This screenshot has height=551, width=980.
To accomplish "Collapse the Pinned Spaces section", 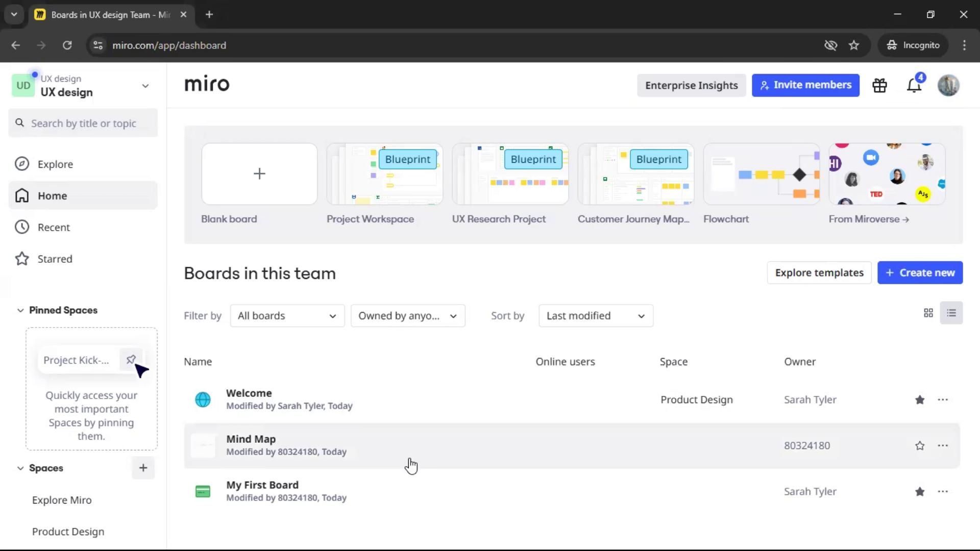I will (x=20, y=310).
